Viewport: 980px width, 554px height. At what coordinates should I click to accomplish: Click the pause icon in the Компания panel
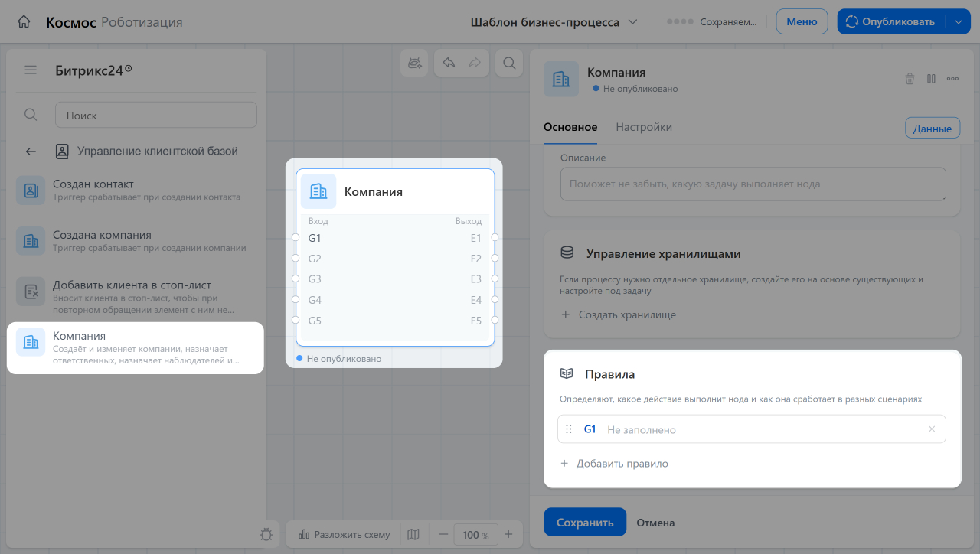tap(931, 78)
